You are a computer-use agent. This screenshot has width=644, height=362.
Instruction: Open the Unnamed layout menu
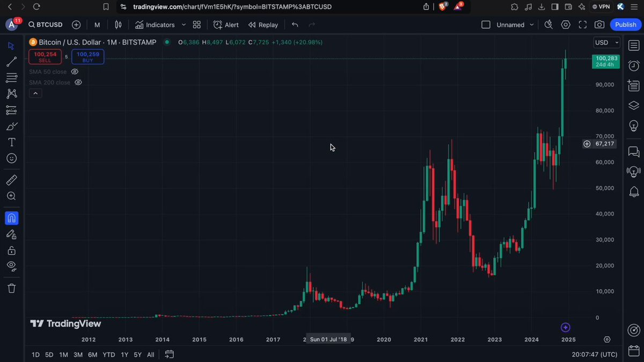(x=515, y=25)
